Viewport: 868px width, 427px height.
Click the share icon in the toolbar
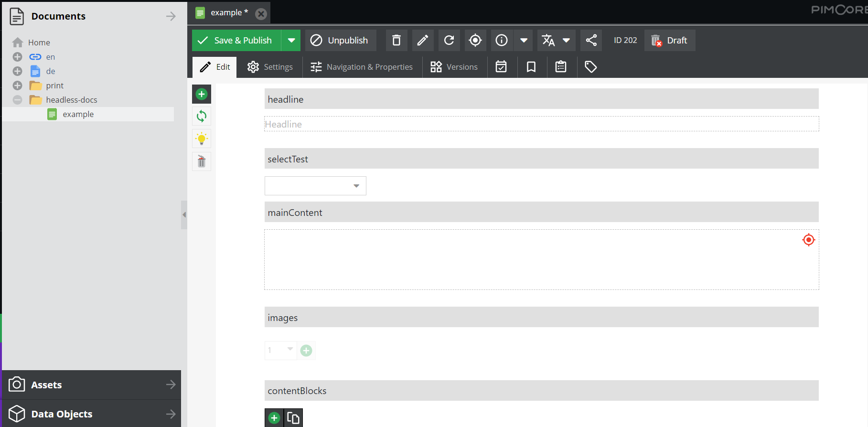coord(591,40)
